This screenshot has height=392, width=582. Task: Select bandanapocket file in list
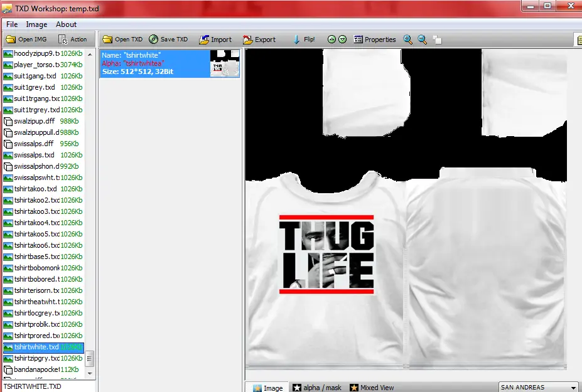point(43,370)
